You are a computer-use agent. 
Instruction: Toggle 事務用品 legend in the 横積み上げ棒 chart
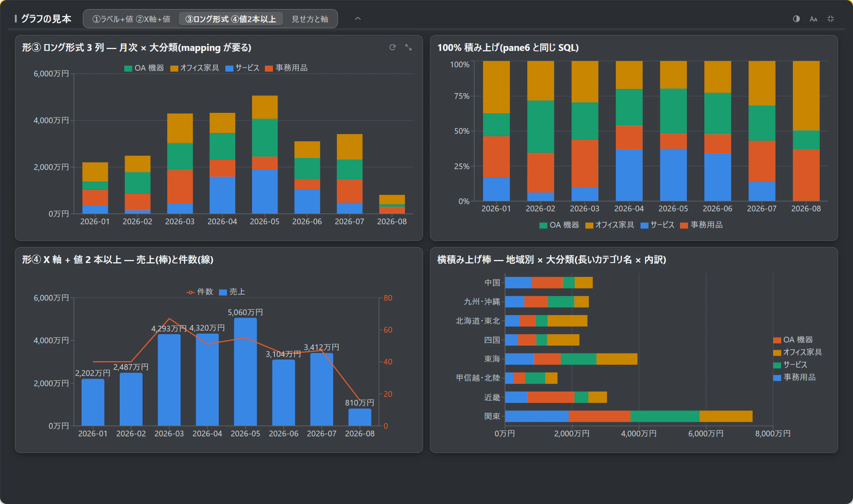(794, 377)
